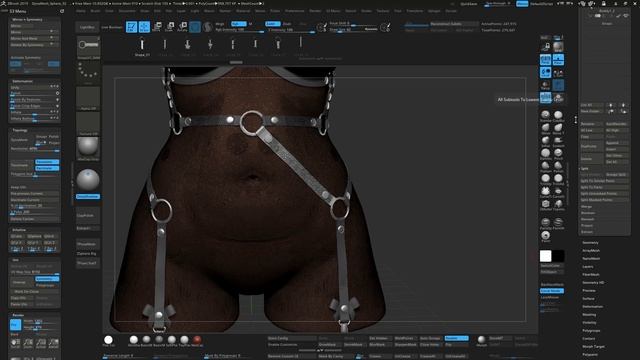
Task: Adjust the Z Intensity slider
Action: click(291, 30)
